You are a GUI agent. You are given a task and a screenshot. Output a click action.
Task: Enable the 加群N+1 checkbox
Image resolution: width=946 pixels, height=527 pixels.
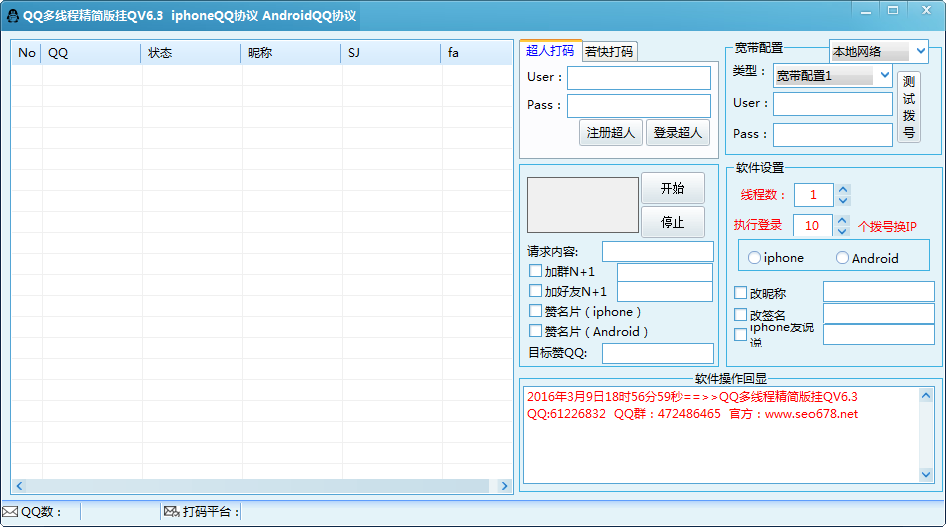[536, 271]
